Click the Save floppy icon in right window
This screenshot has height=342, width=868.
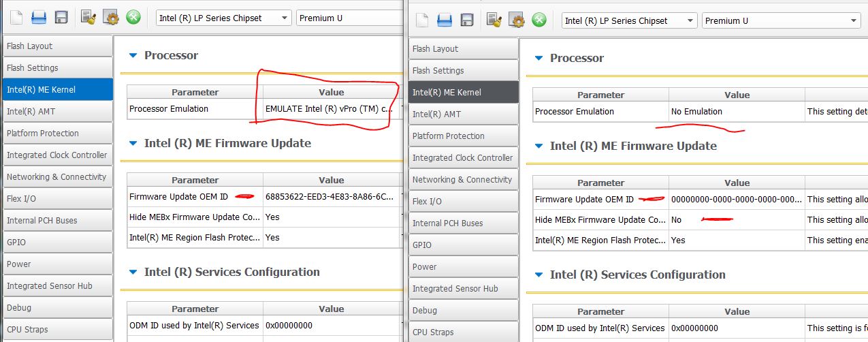coord(467,20)
